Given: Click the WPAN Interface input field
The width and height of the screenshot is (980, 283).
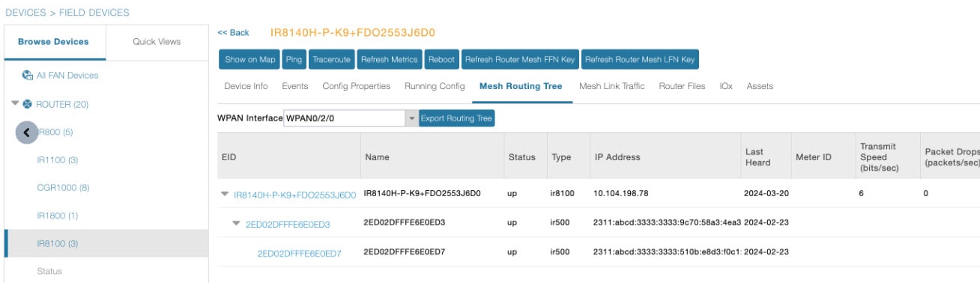Looking at the screenshot, I should coord(345,118).
